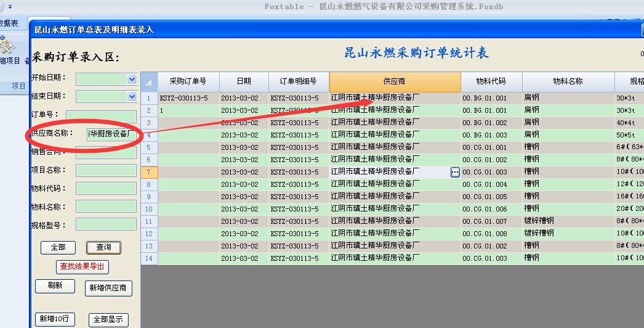This screenshot has height=328, width=644.
Task: Click material code 00.CG.01.004
Action: 491,184
